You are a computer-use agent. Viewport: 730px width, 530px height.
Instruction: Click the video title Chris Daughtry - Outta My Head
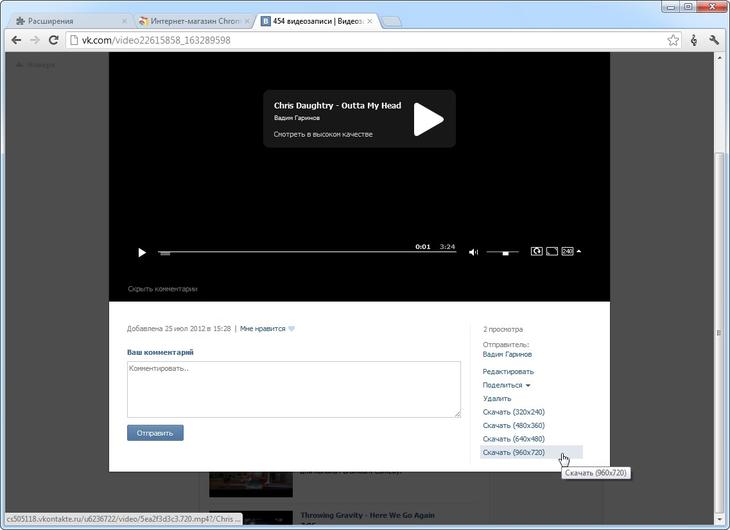click(338, 106)
